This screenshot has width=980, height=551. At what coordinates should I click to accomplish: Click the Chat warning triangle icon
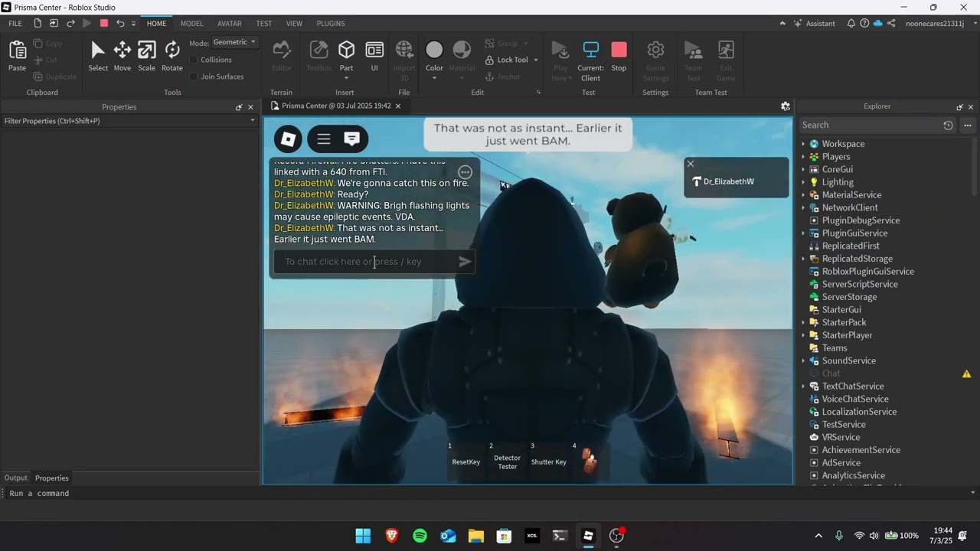967,373
